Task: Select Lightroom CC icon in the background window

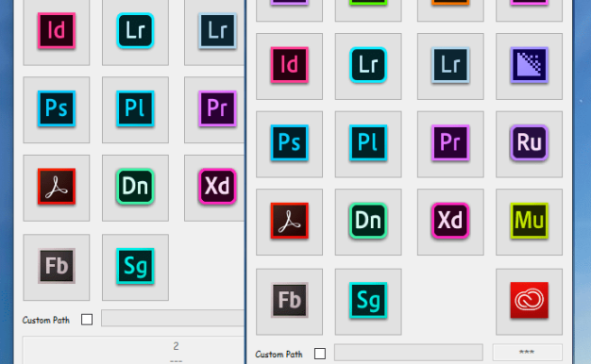Action: tap(135, 32)
